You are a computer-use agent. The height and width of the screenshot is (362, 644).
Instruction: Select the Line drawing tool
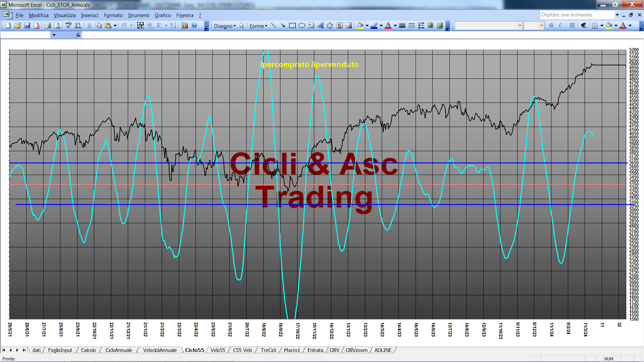click(x=273, y=25)
